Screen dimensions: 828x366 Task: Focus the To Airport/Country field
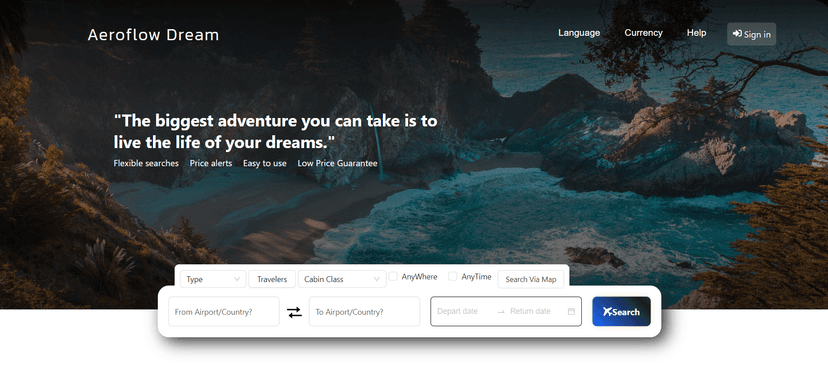tap(364, 312)
